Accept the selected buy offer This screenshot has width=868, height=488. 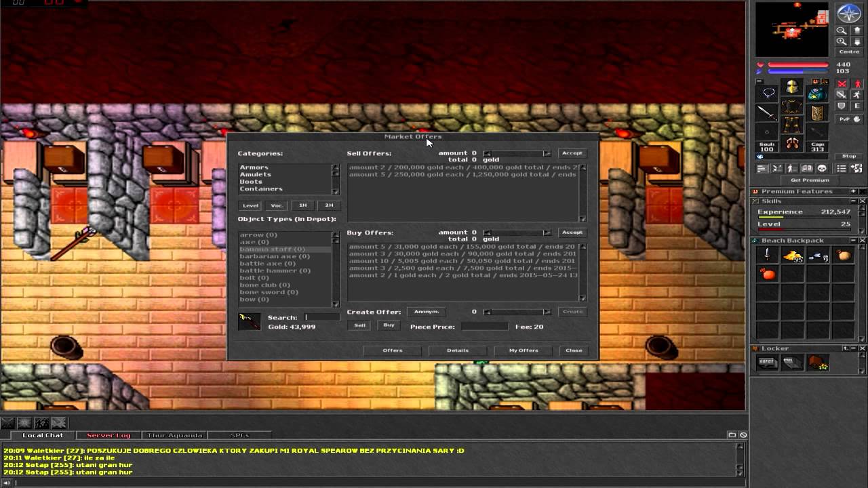(572, 232)
